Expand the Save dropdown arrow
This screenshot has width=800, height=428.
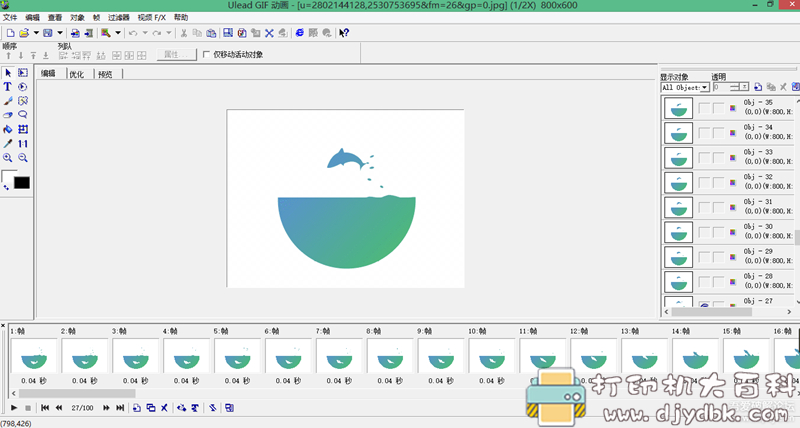click(60, 33)
